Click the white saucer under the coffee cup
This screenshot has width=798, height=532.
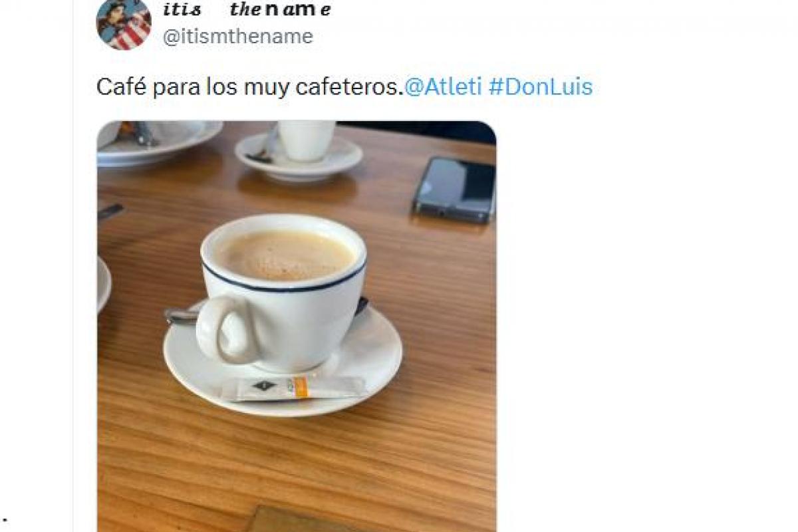(x=283, y=362)
